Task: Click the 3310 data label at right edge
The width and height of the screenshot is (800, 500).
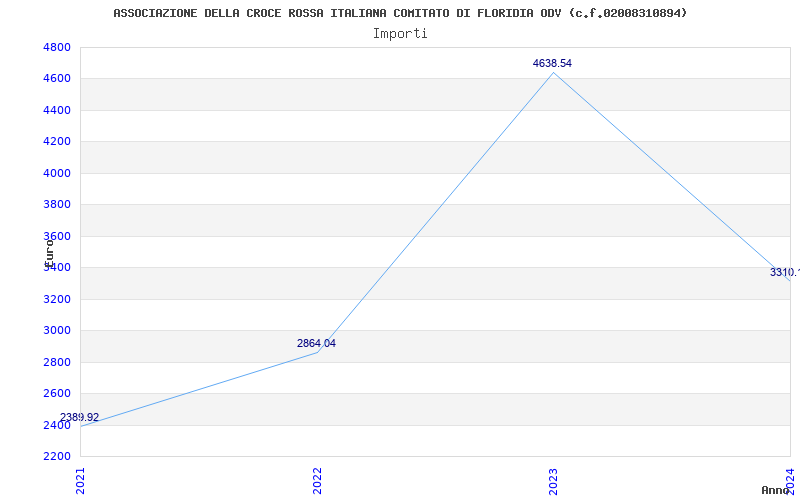Action: (x=785, y=272)
